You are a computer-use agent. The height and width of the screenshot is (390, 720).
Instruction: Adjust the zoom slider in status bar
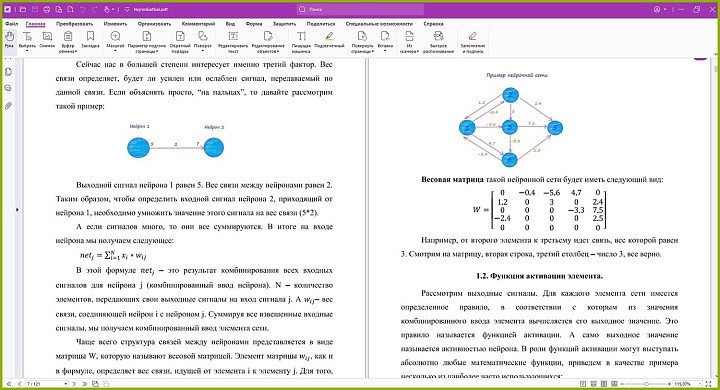coord(646,384)
